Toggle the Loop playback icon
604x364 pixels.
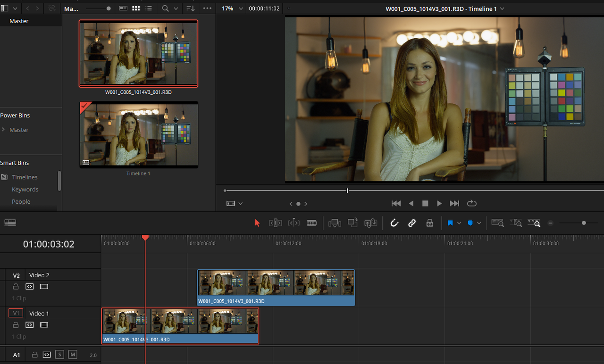coord(471,203)
